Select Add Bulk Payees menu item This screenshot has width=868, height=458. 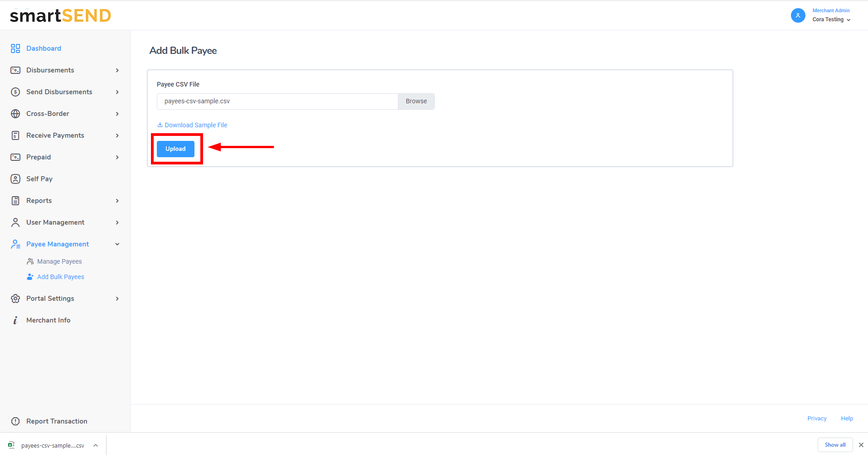[x=60, y=277]
